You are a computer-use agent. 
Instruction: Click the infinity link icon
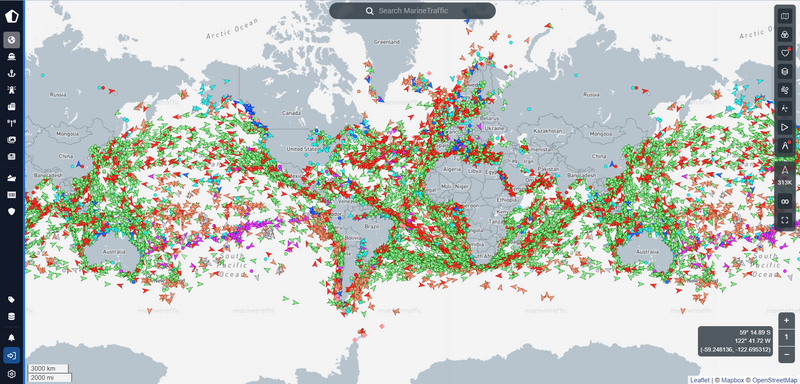coord(785,201)
